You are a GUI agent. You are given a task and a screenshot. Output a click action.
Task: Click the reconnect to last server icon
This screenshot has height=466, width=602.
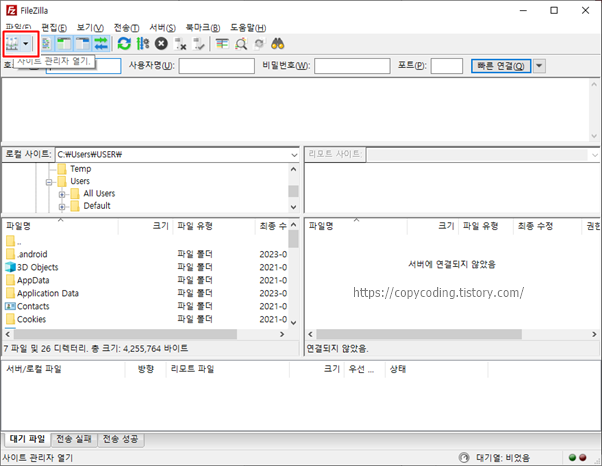pyautogui.click(x=198, y=44)
